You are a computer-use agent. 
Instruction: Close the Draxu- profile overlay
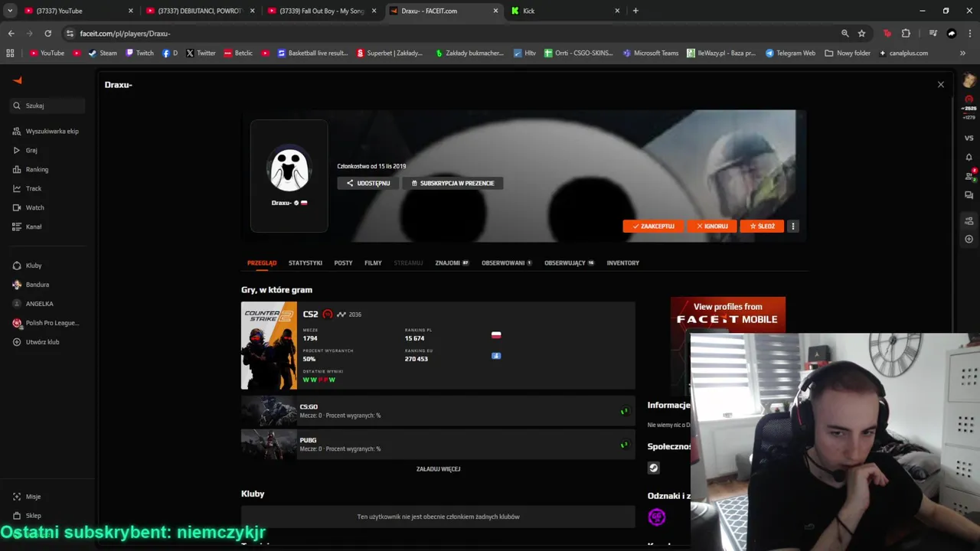(x=941, y=84)
